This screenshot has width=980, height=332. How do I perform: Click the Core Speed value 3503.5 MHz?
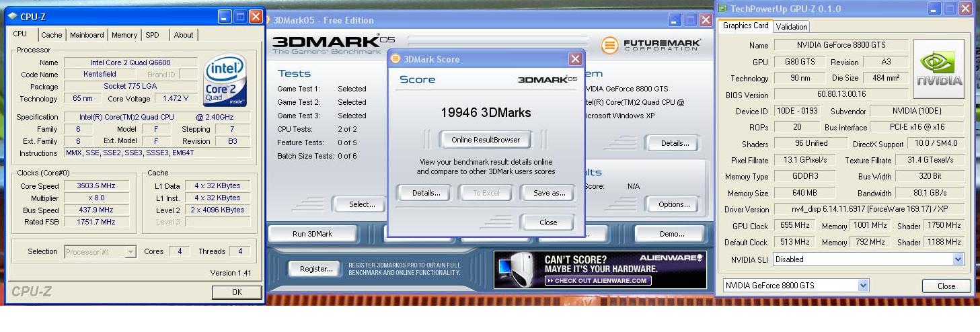tap(96, 186)
